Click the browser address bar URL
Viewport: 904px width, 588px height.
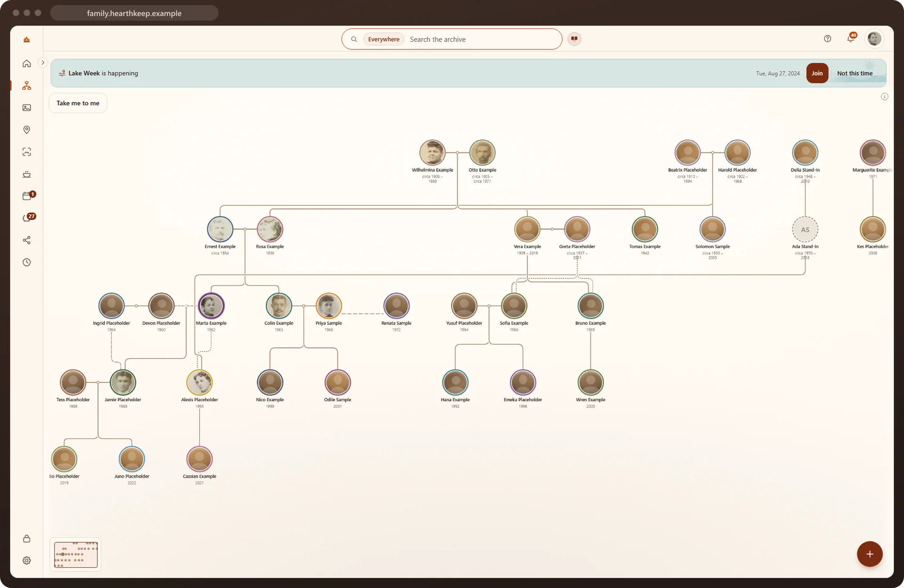[134, 13]
